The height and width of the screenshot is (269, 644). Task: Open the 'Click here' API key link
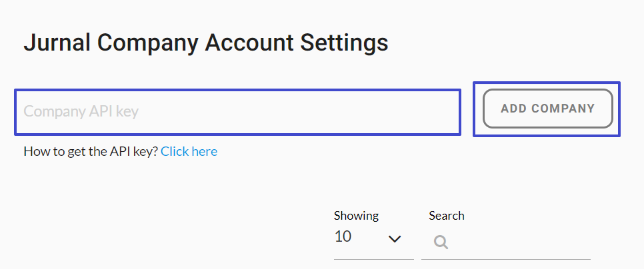click(189, 151)
